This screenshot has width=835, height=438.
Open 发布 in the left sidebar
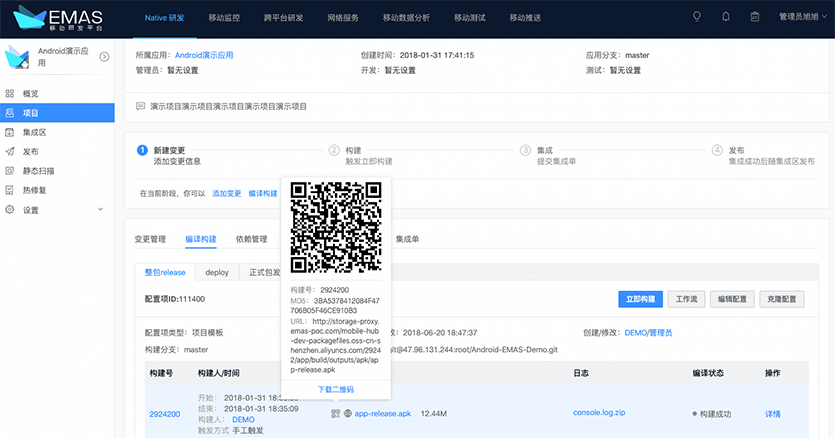coord(30,151)
